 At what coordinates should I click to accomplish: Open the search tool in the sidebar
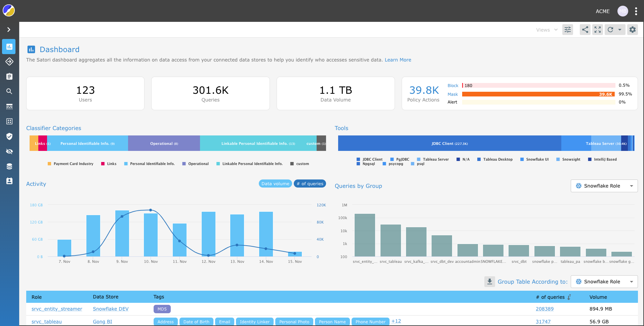click(9, 91)
